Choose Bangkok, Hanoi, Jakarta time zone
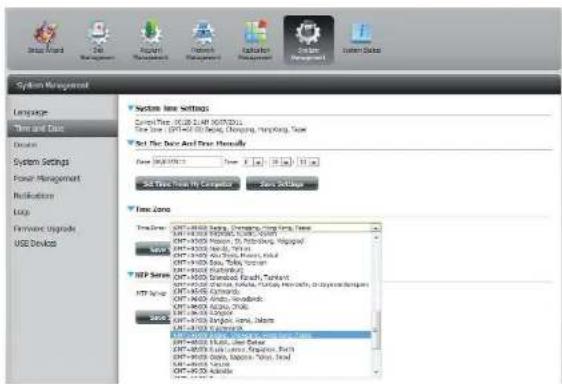The width and height of the screenshot is (562, 384). (x=271, y=320)
